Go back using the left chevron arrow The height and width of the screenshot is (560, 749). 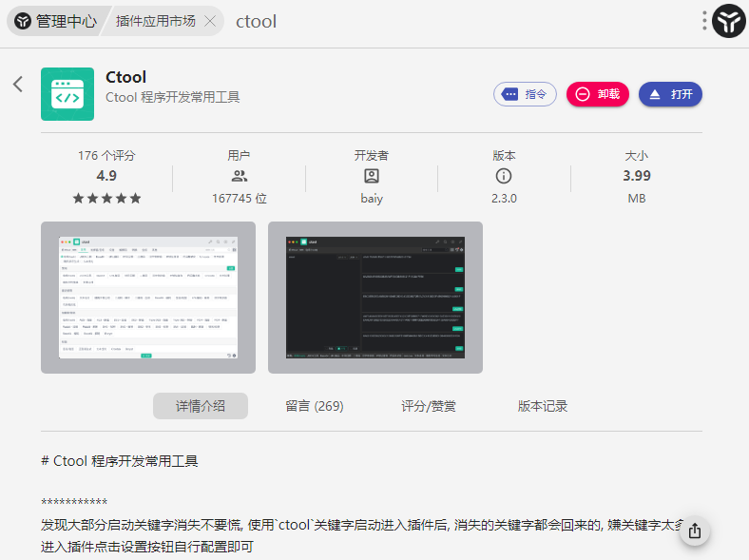pyautogui.click(x=18, y=84)
